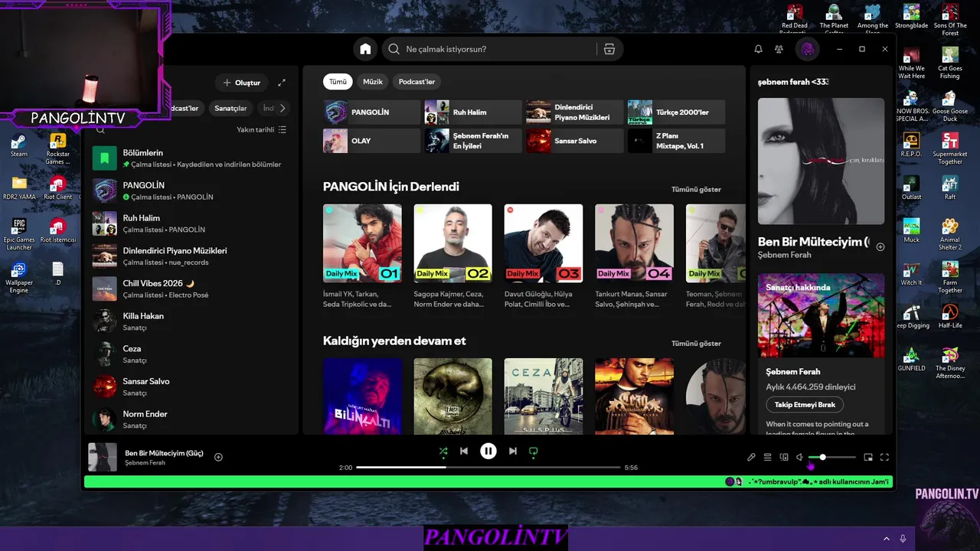Open the Steam desktop shortcut
The height and width of the screenshot is (551, 980).
point(18,145)
